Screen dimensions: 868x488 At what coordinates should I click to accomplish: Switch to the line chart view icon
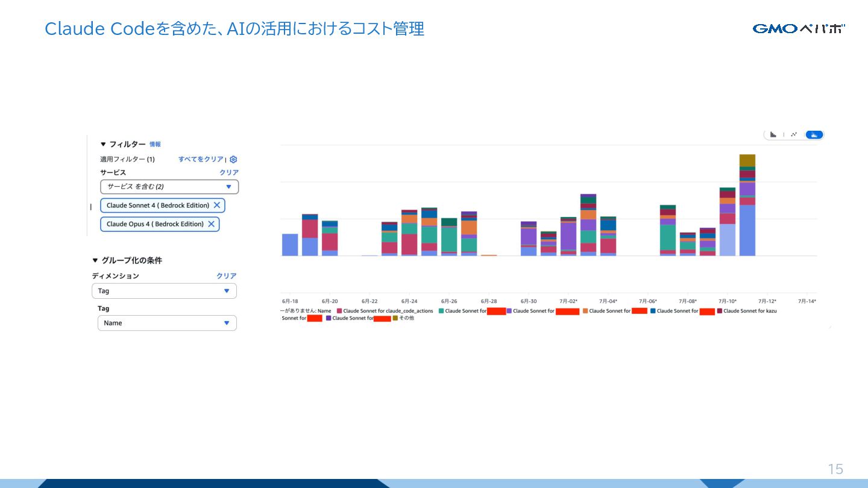794,134
